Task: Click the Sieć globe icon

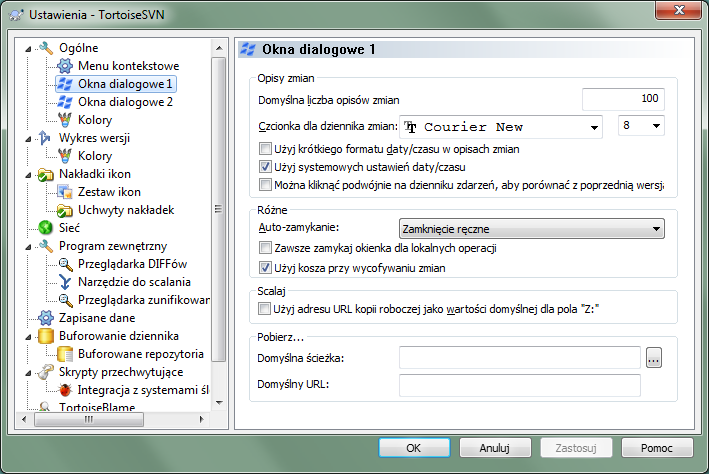Action: click(46, 228)
